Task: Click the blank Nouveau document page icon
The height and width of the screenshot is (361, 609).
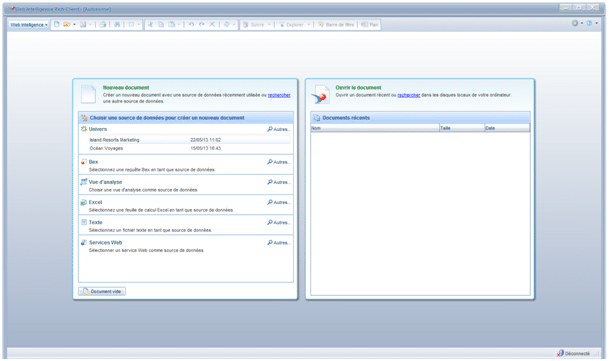Action: click(x=88, y=94)
